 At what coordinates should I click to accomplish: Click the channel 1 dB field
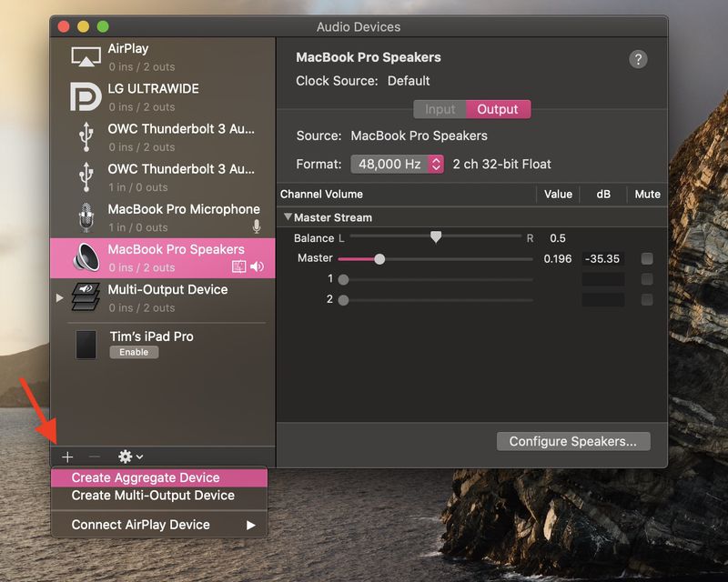coord(602,279)
